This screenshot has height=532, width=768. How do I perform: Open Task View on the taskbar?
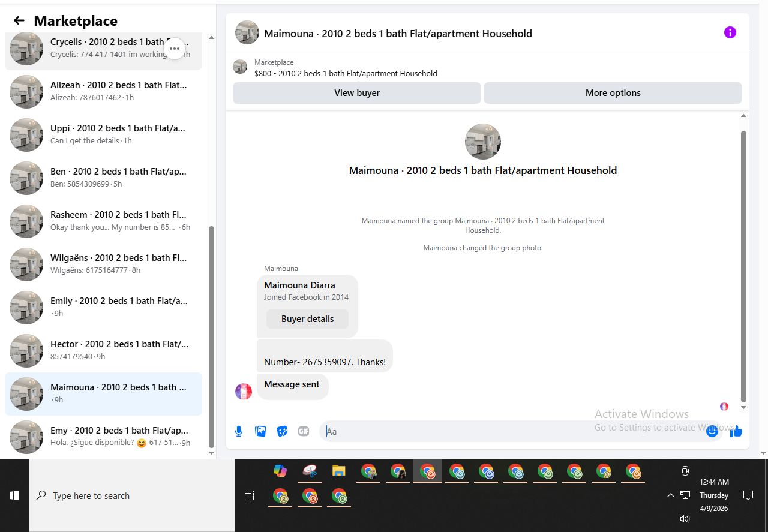(250, 495)
